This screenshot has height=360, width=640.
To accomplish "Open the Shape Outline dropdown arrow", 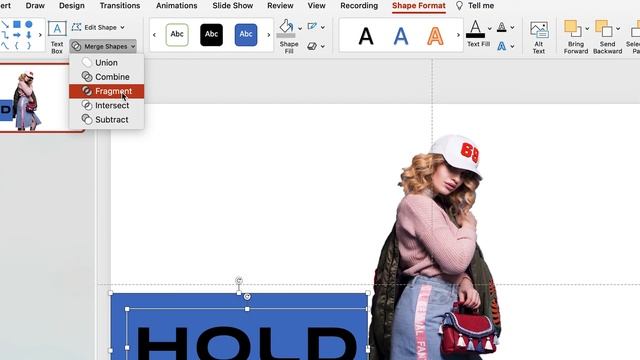I will tap(322, 27).
